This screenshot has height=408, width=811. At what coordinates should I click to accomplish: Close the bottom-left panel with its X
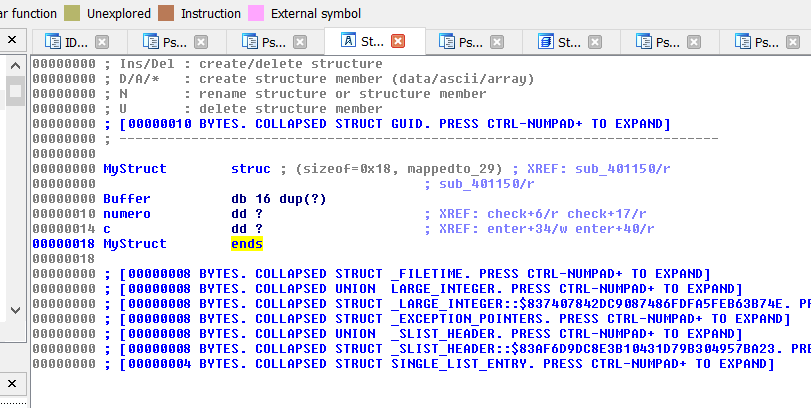click(14, 383)
